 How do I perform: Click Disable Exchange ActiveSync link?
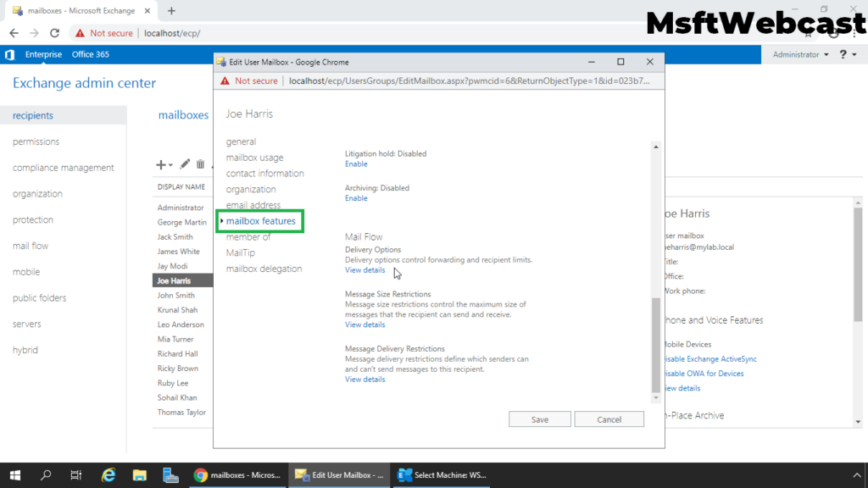(710, 359)
